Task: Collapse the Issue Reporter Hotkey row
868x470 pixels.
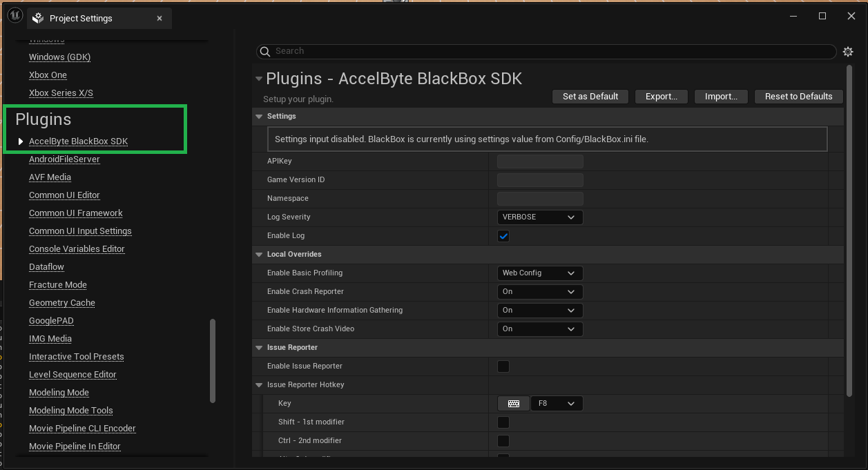Action: pos(259,385)
